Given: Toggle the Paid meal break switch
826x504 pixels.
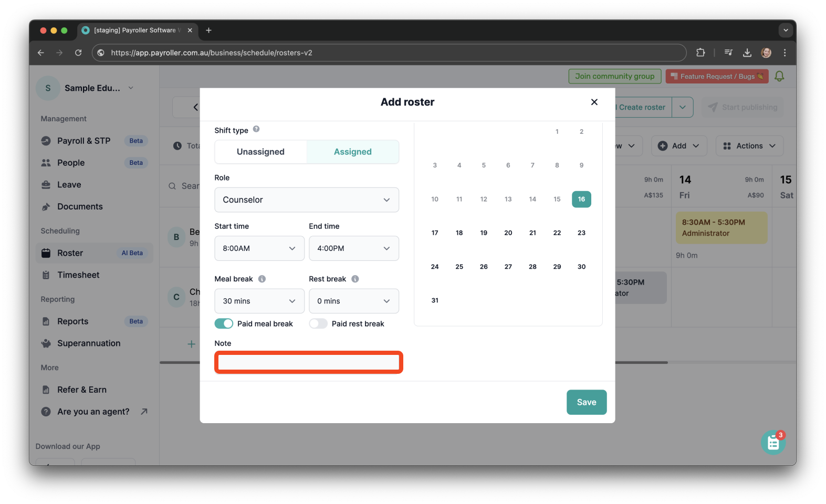Looking at the screenshot, I should click(x=224, y=323).
